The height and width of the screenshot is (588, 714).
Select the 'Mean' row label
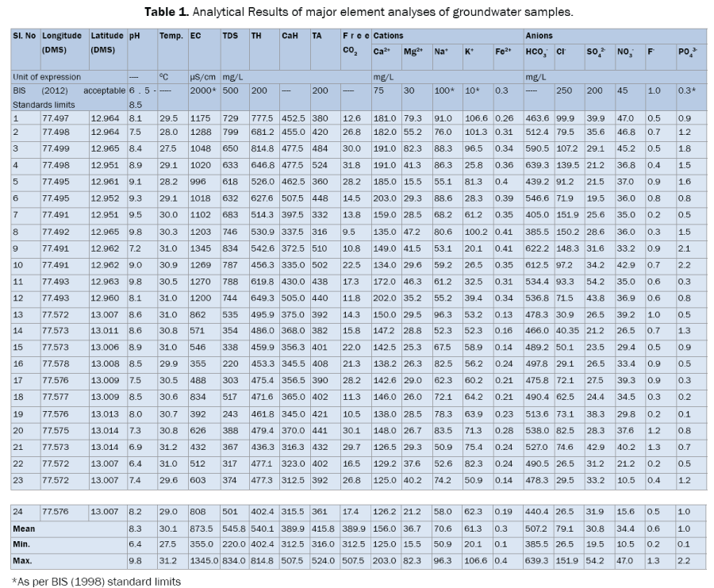point(24,528)
